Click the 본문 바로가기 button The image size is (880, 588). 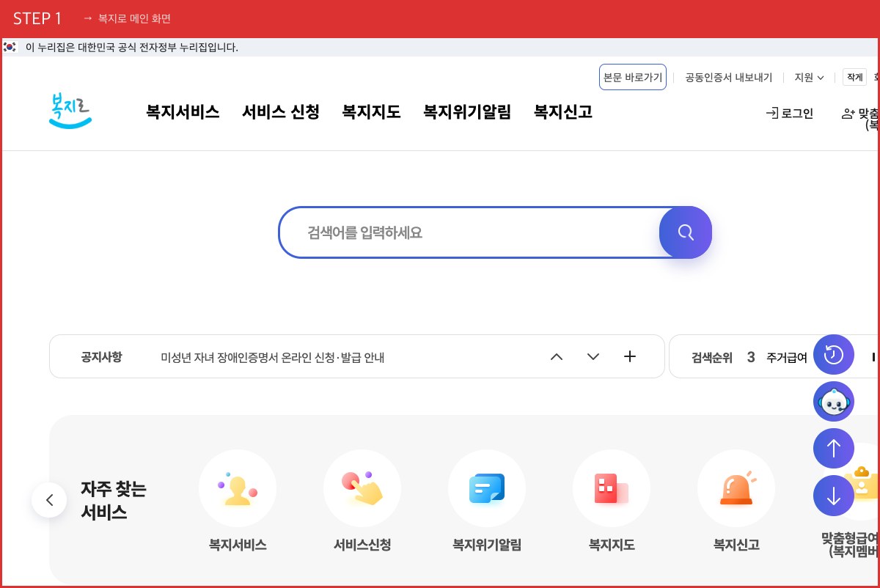[x=633, y=77]
